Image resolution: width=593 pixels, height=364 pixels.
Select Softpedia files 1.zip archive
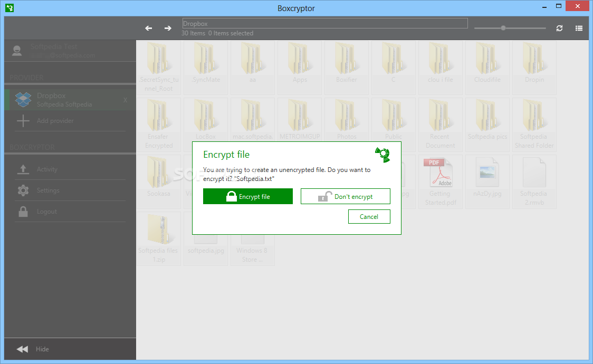tap(159, 238)
